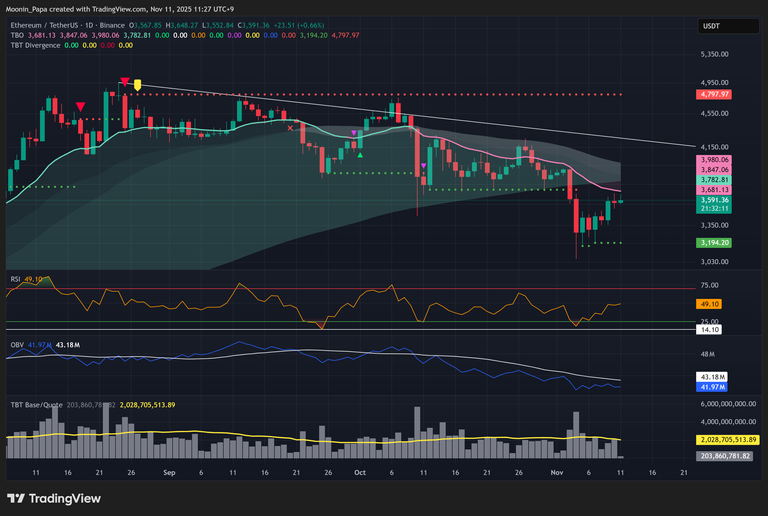Click the red 4,797.97 price label
Viewport: 768px width, 516px height.
pyautogui.click(x=716, y=94)
